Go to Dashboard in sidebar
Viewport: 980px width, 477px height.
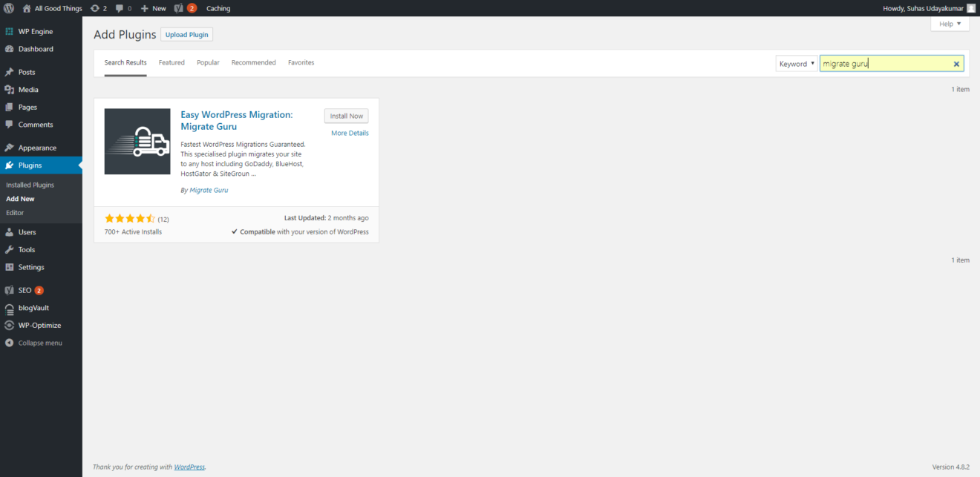coord(41,49)
